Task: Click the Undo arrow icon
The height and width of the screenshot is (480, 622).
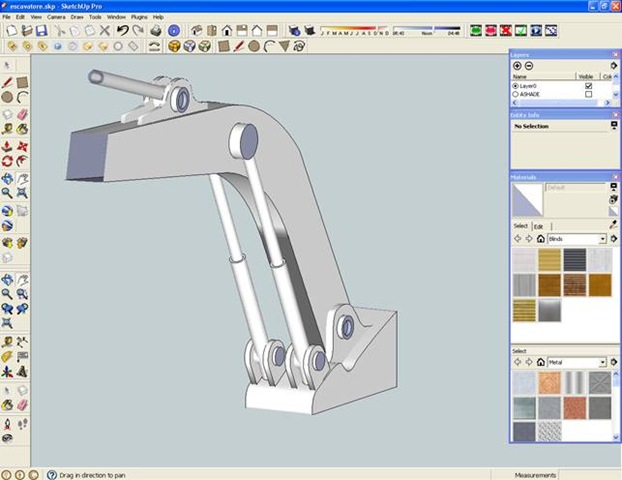Action: pyautogui.click(x=122, y=31)
